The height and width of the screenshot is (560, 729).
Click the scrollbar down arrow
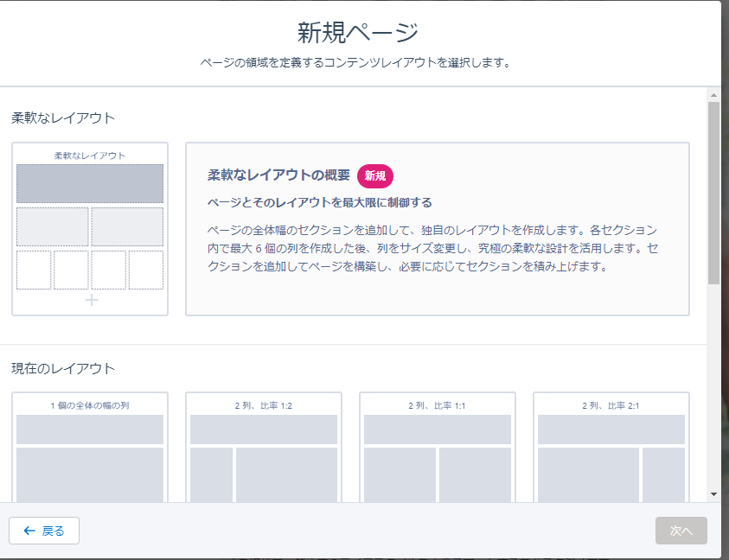pos(713,493)
